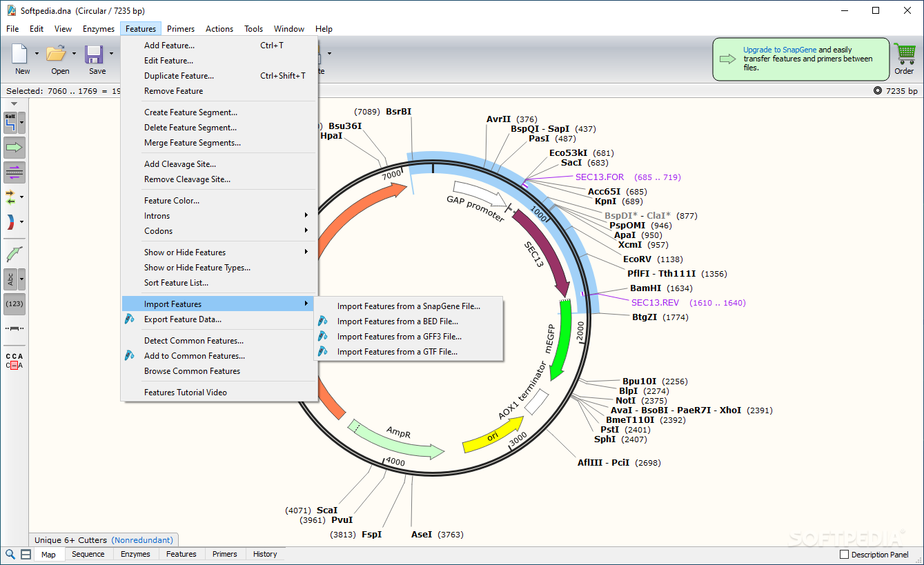The width and height of the screenshot is (924, 565).
Task: Select the yellow ori feature on map
Action: 493,435
